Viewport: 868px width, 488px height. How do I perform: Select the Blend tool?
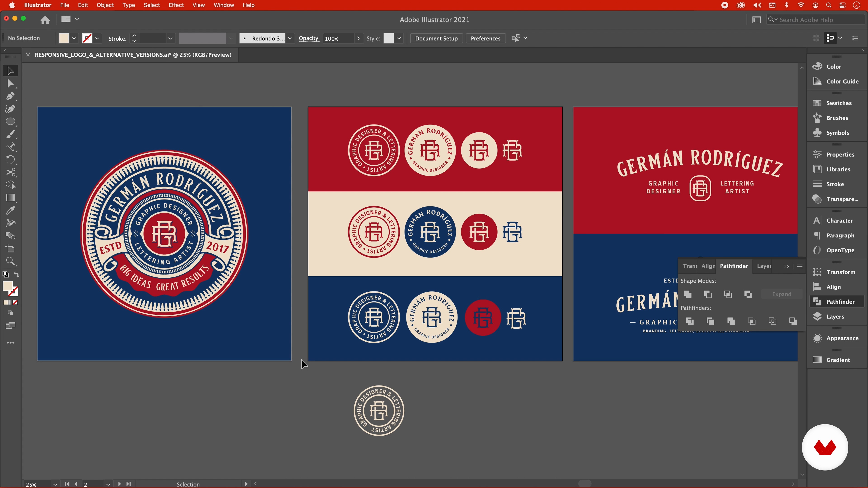coord(10,236)
